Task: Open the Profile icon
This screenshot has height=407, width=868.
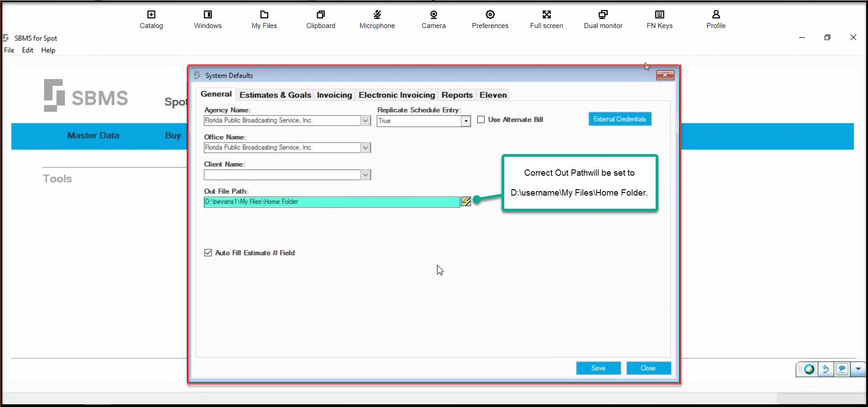Action: pyautogui.click(x=716, y=14)
